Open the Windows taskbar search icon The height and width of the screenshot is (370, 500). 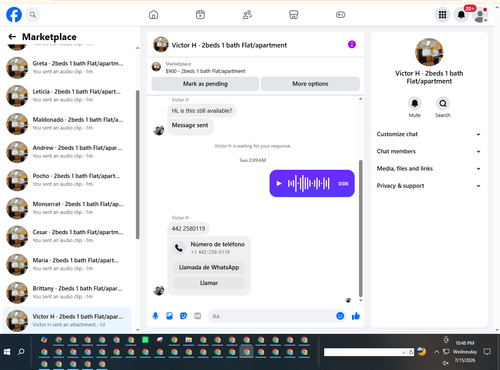pyautogui.click(x=21, y=352)
